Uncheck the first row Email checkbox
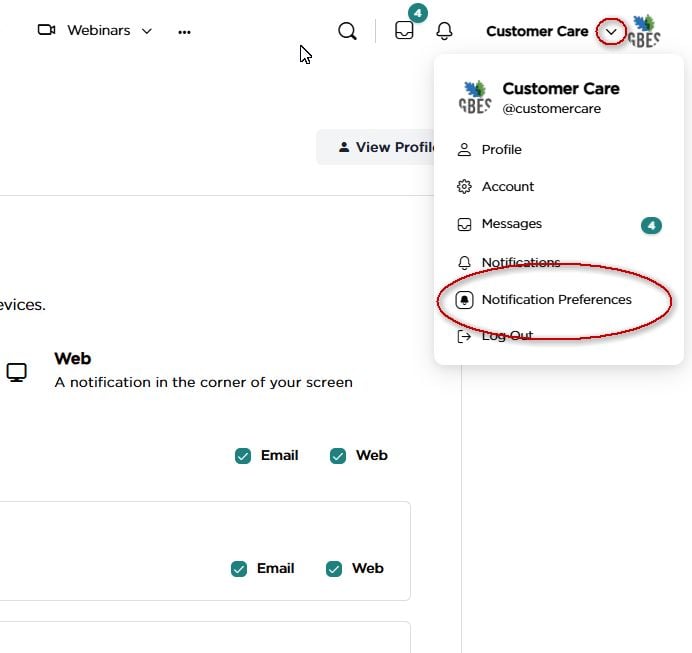 [x=243, y=456]
